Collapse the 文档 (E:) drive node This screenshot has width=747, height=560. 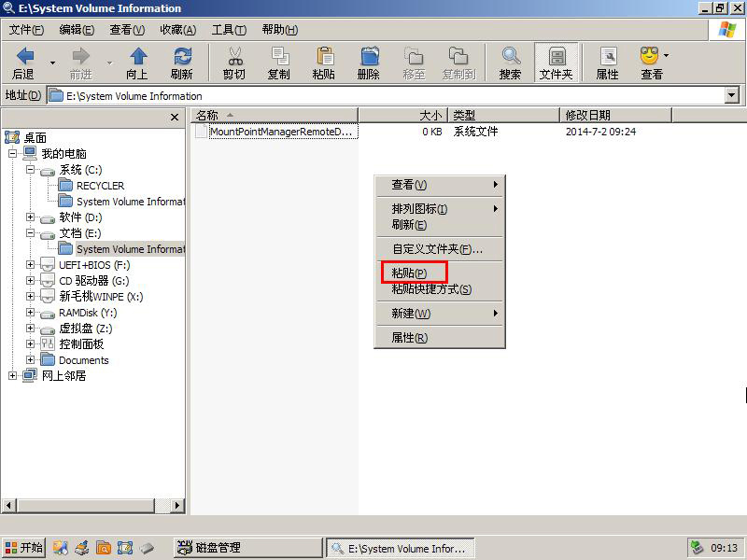(30, 232)
